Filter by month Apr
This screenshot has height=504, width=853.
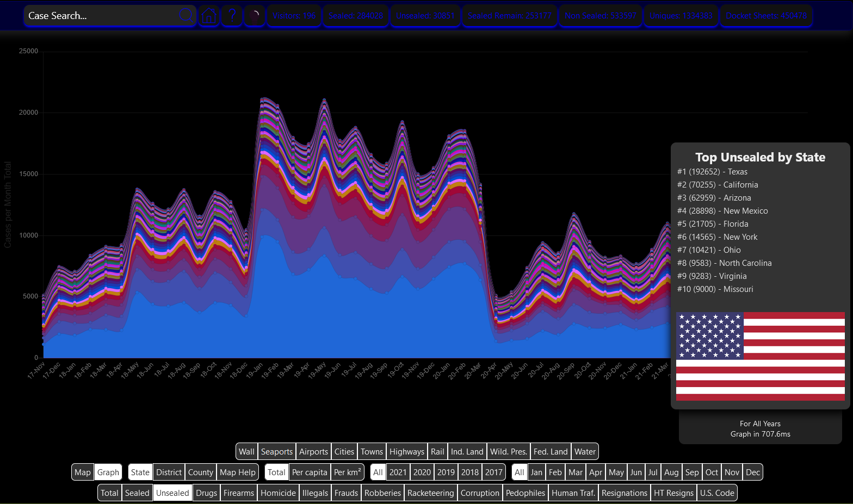pyautogui.click(x=596, y=472)
